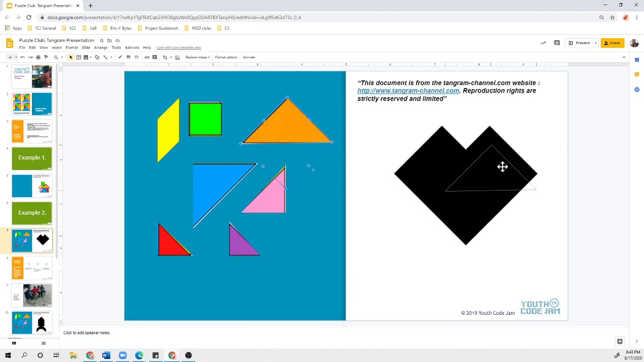Viewport: 644px width, 362px height.
Task: Select the Line tool
Action: pos(105,57)
